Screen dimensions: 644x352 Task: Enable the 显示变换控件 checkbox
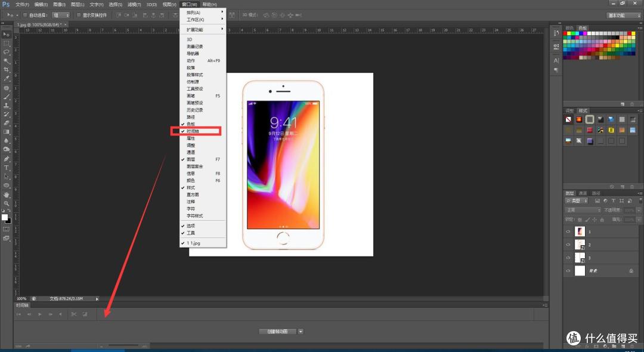click(79, 15)
